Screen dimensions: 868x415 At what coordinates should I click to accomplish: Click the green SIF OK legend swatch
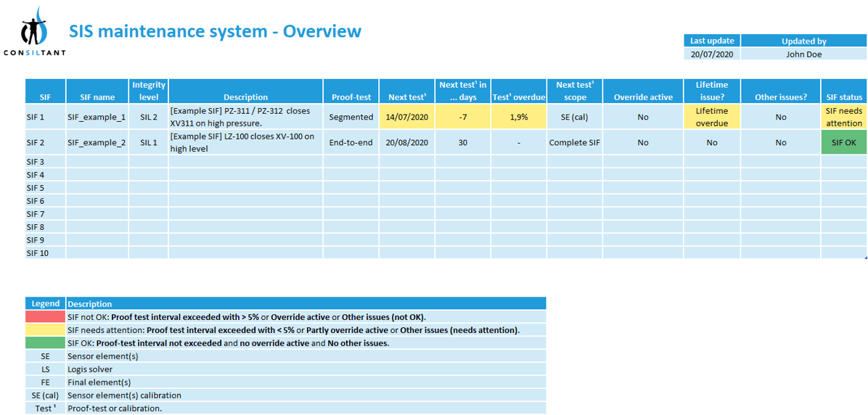(45, 343)
